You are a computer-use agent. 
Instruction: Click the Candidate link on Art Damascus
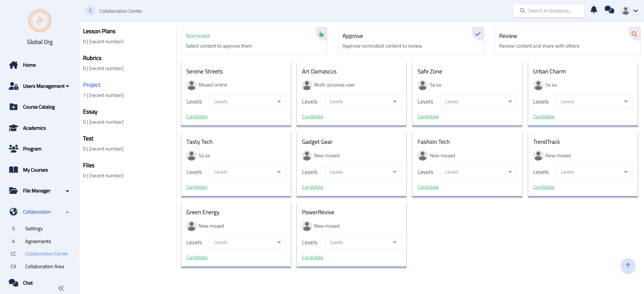(x=313, y=117)
